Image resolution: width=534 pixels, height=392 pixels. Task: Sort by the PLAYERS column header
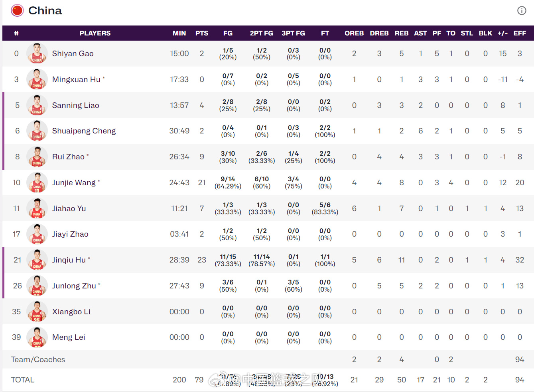coord(95,33)
